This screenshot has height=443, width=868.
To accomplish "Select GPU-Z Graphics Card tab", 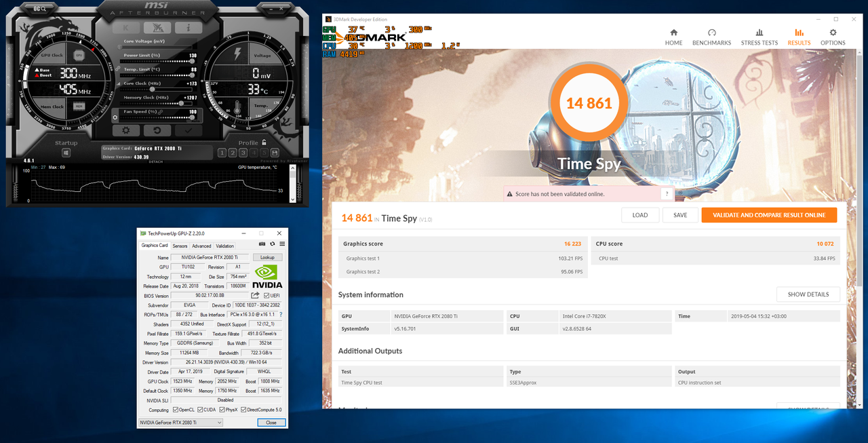I will [154, 246].
